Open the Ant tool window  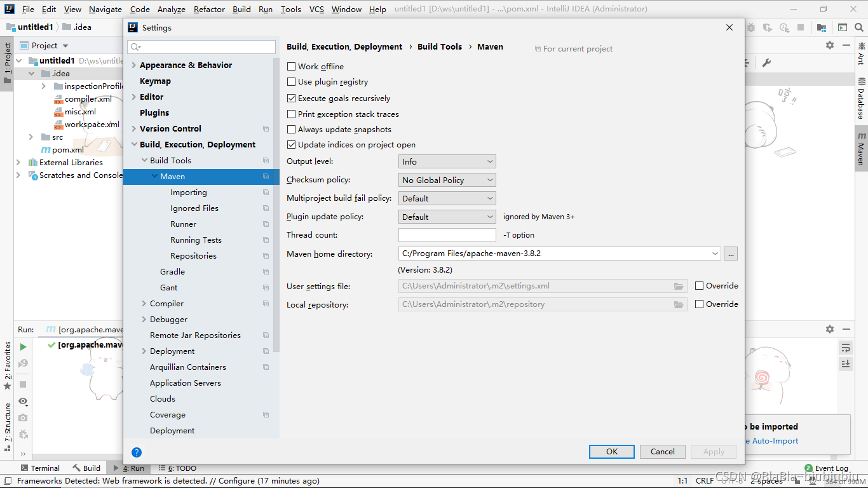pos(862,54)
